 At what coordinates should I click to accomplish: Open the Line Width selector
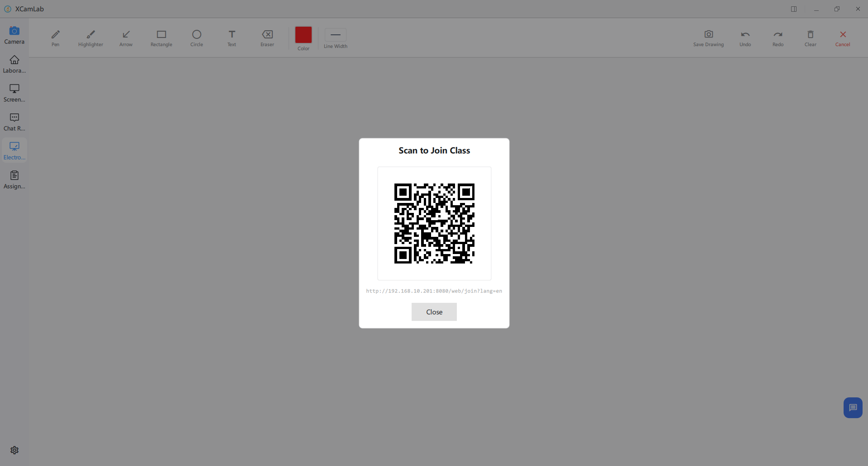click(335, 35)
